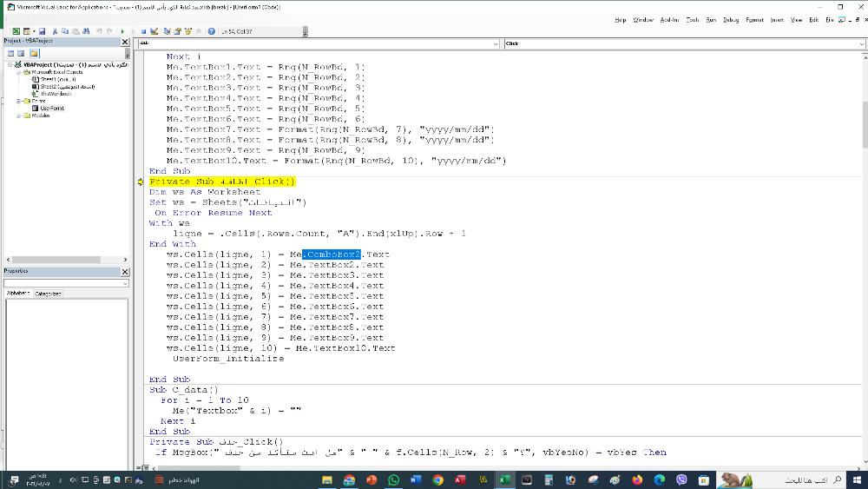868x489 pixels.
Task: Open WhatsApp from the taskbar
Action: coord(393,479)
